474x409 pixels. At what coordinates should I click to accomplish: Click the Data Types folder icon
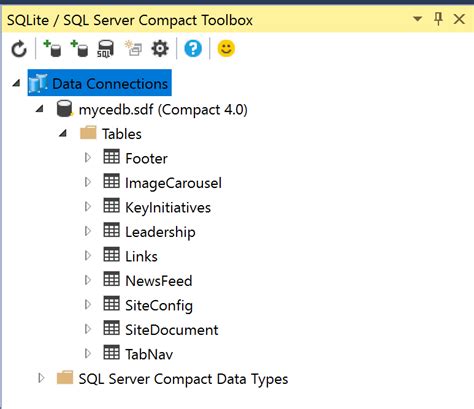[x=65, y=377]
